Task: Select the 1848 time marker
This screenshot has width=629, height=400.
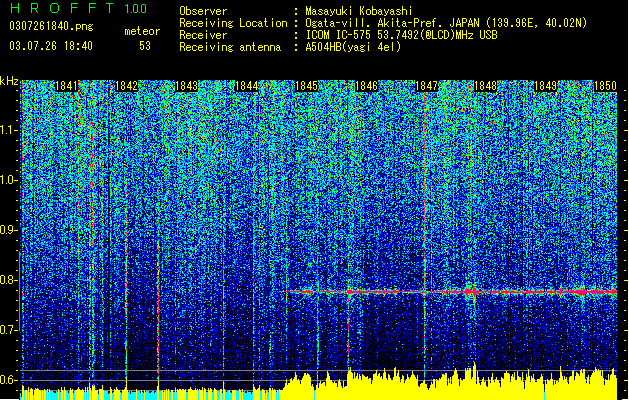Action: pyautogui.click(x=486, y=86)
